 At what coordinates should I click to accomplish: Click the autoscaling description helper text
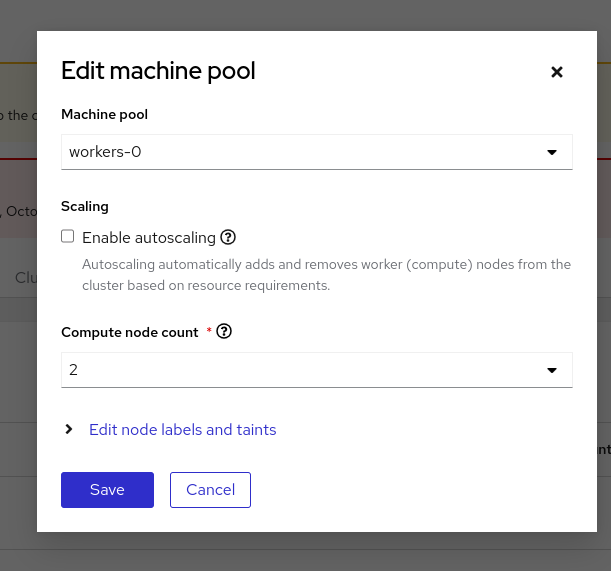point(326,275)
